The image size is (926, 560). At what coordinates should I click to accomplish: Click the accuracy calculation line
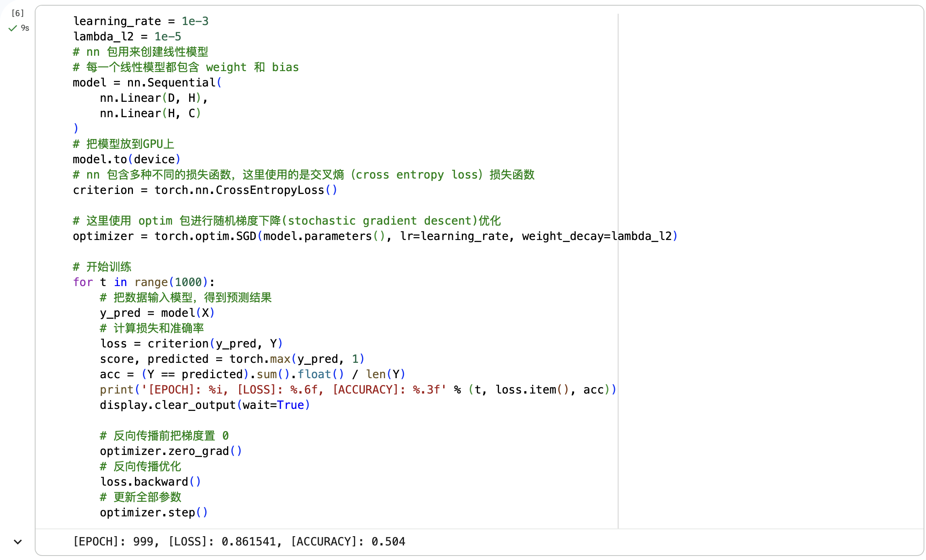pos(252,374)
